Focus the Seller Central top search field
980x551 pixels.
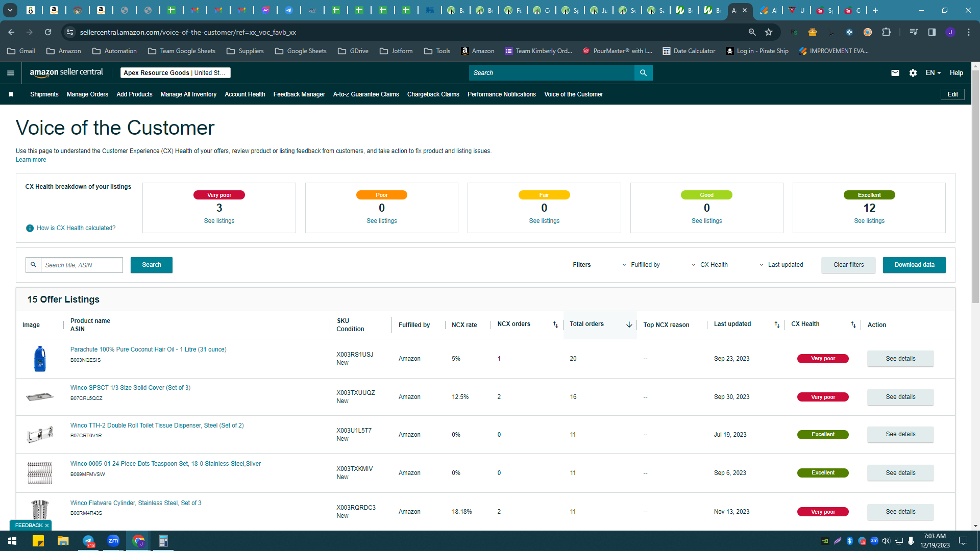pyautogui.click(x=551, y=73)
